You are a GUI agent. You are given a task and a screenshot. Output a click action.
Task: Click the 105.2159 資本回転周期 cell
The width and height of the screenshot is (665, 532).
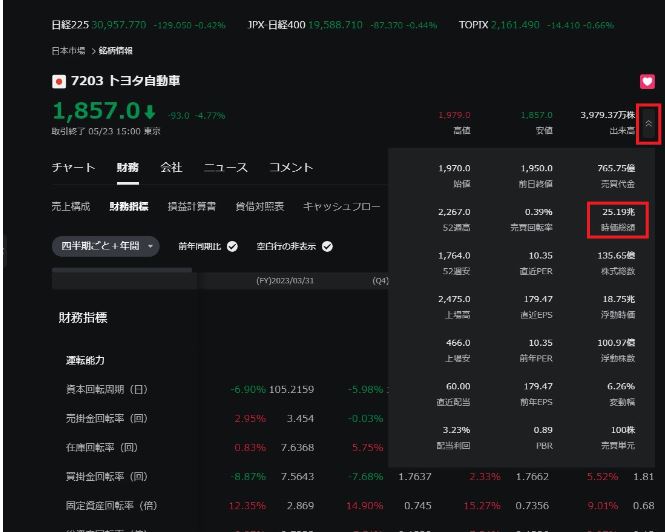(x=292, y=389)
